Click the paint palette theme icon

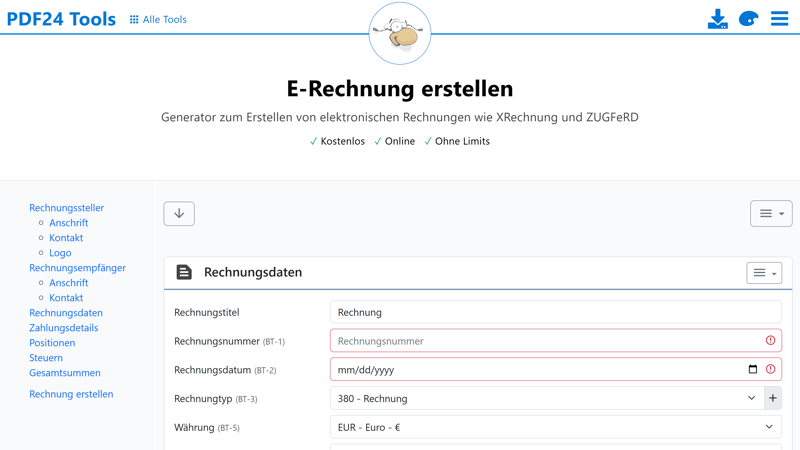click(748, 19)
